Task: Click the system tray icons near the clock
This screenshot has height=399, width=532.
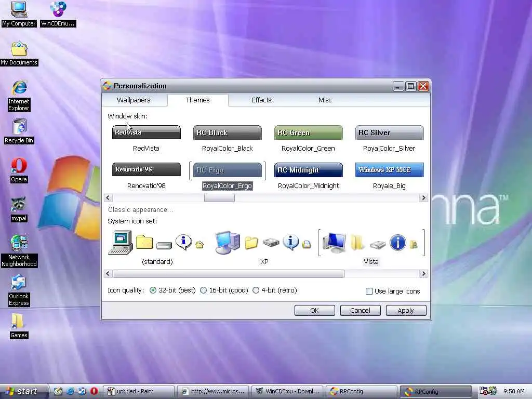Action: point(488,391)
